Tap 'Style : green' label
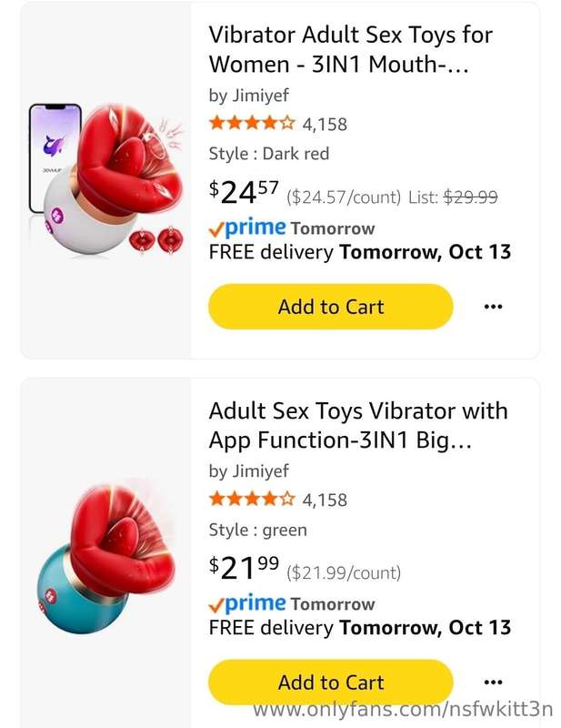 (x=257, y=530)
